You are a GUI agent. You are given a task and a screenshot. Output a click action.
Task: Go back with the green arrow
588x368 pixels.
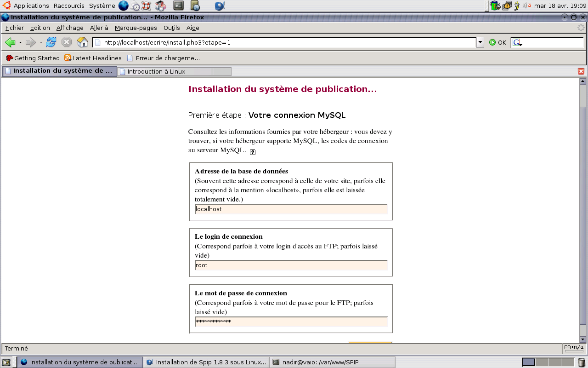click(x=10, y=42)
